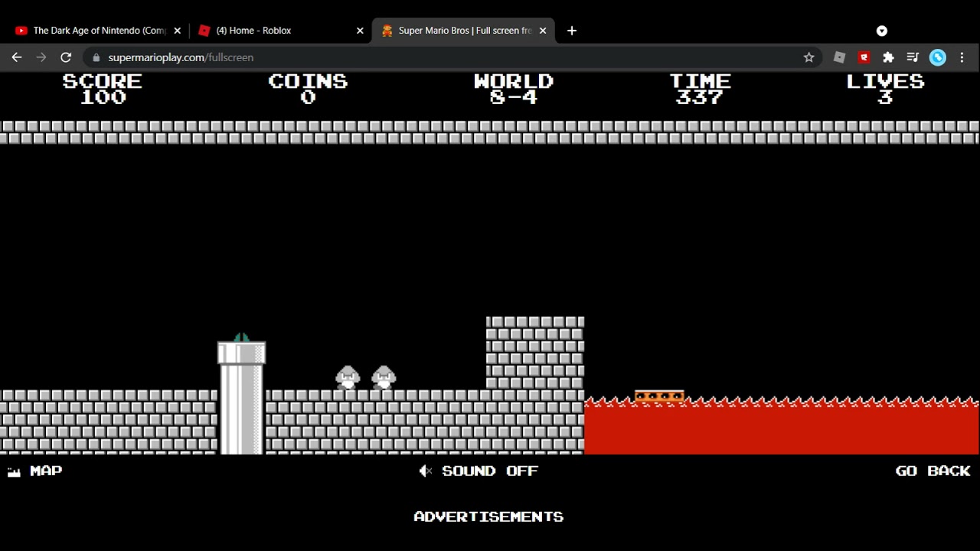Click the SCORE 100 counter
Image resolution: width=980 pixels, height=551 pixels.
[103, 89]
